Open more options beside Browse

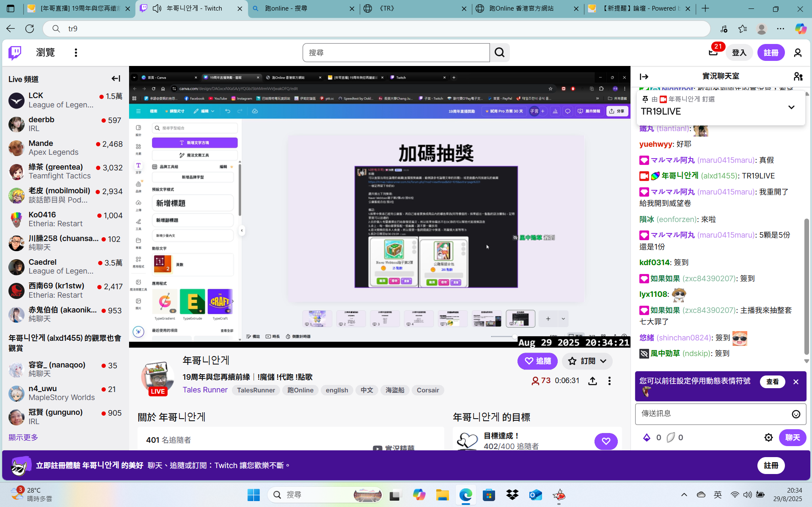76,52
